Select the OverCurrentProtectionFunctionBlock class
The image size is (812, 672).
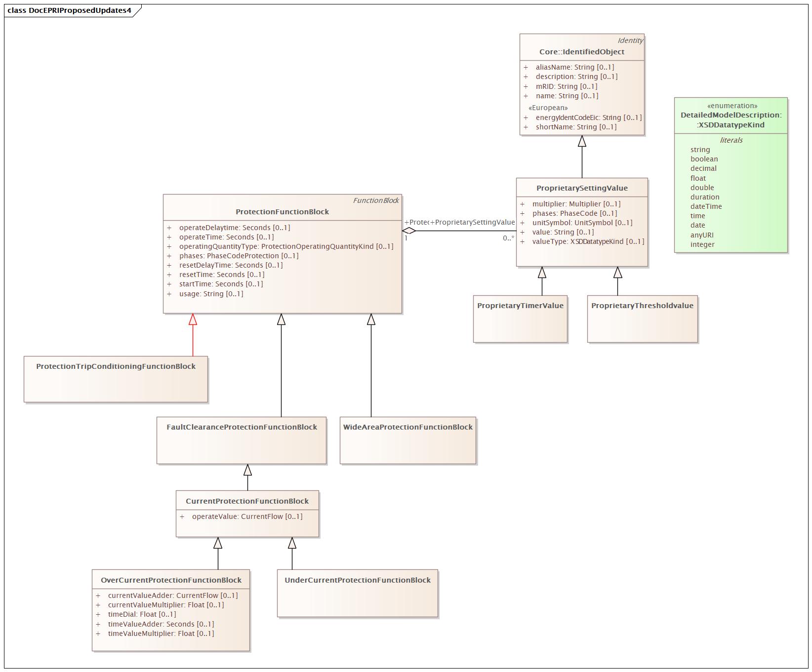coord(171,581)
